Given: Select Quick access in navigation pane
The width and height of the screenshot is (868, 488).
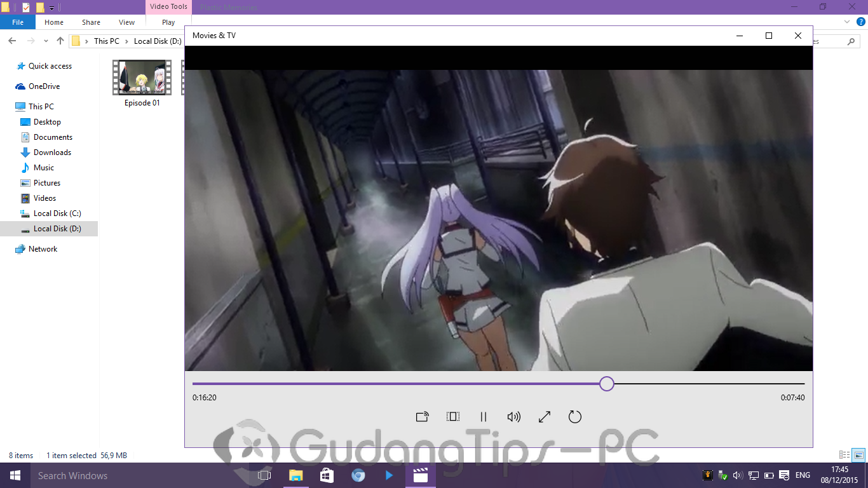Looking at the screenshot, I should pos(50,66).
